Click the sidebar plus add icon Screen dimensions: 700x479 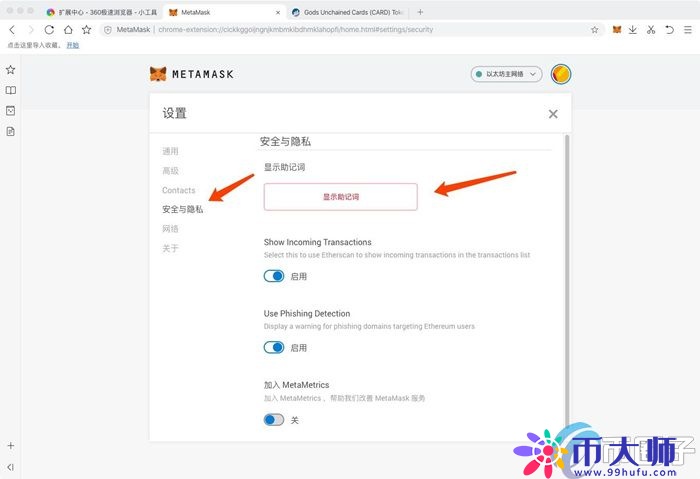pos(11,446)
